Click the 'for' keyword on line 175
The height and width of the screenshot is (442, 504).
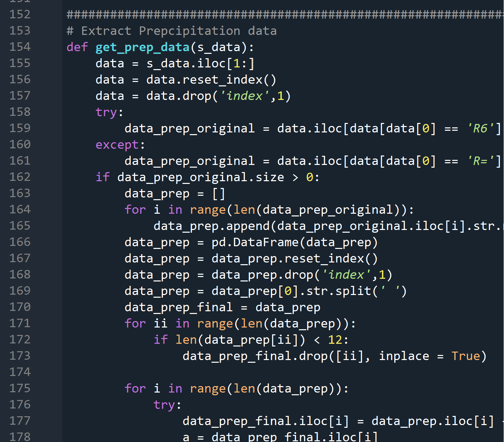pos(135,388)
